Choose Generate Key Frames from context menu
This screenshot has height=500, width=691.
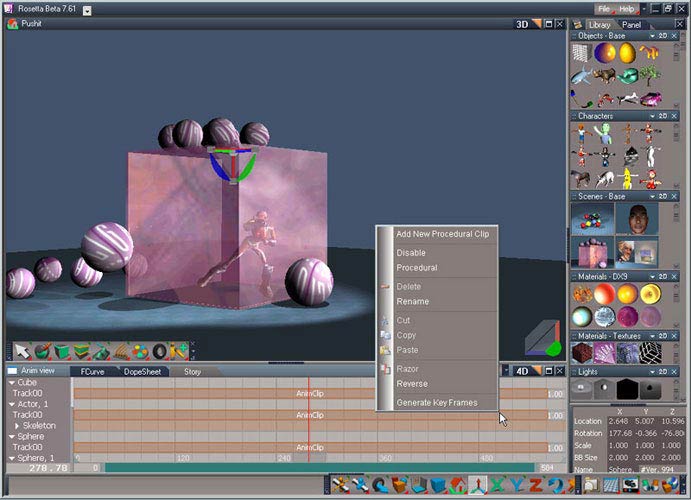click(436, 403)
